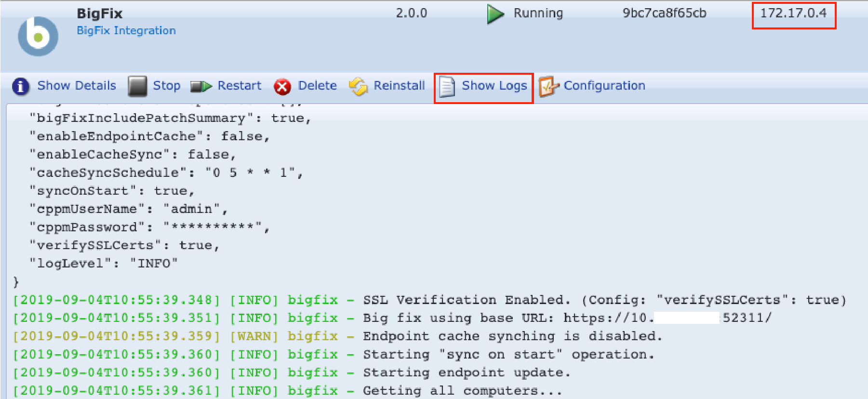This screenshot has height=399, width=868.
Task: Click the Stop square icon
Action: [x=137, y=86]
